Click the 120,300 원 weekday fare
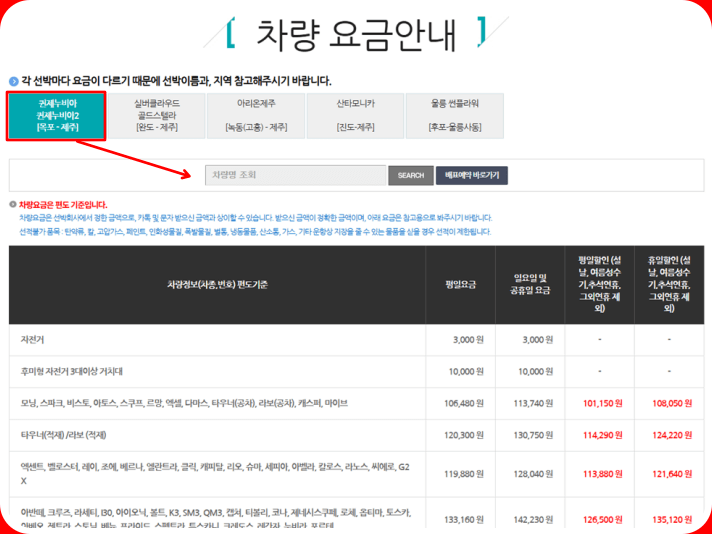The width and height of the screenshot is (712, 534). (x=464, y=435)
